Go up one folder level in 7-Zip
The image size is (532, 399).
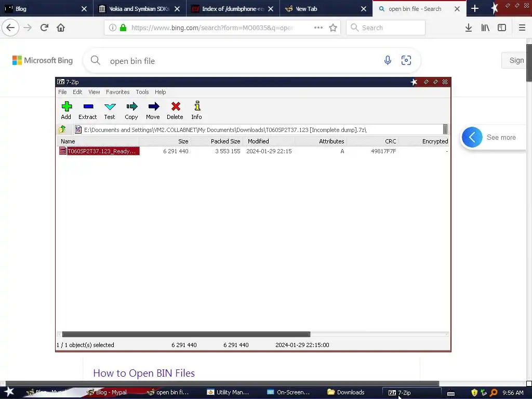(x=62, y=129)
